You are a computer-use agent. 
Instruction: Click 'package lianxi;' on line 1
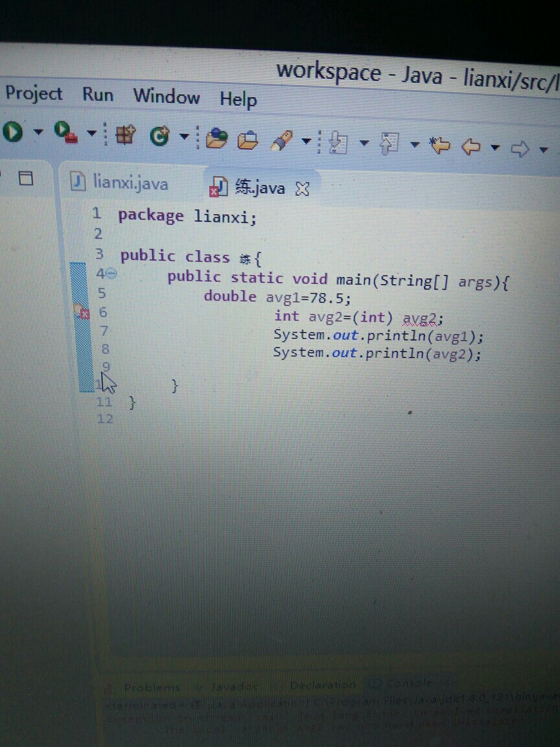pyautogui.click(x=187, y=217)
